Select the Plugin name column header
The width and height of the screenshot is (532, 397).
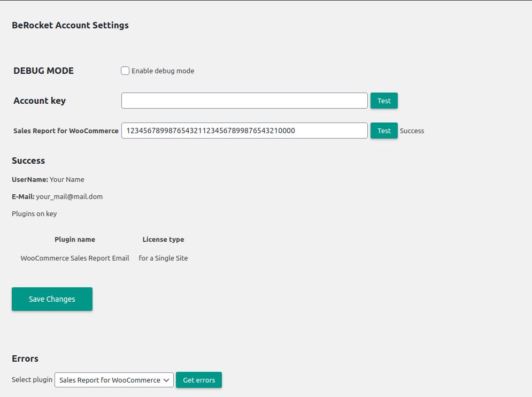(x=75, y=239)
